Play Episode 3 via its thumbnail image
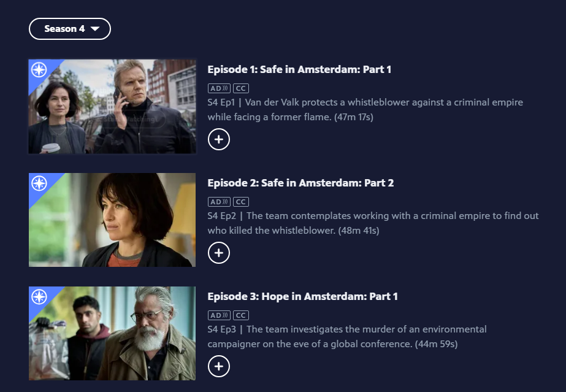 click(x=112, y=334)
